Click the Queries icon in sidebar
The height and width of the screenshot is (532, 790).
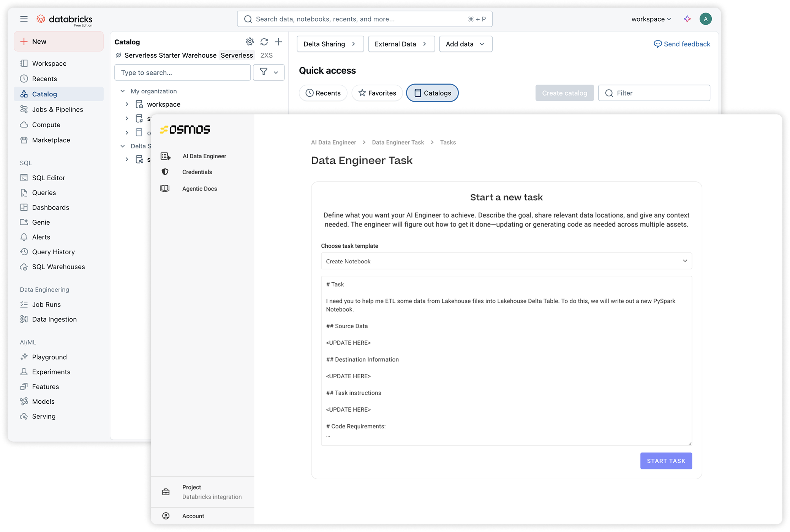tap(24, 192)
